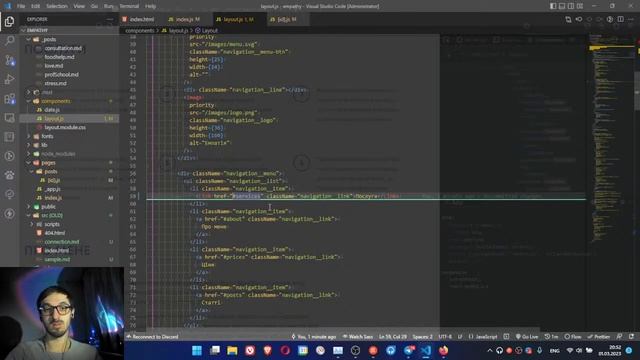Switch to the index.html editor tab
Screen dimensions: 640x360
[x=141, y=19]
